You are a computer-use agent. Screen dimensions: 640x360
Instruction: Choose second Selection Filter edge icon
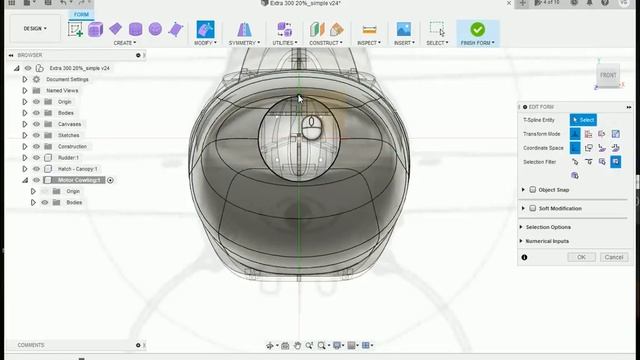[588, 162]
